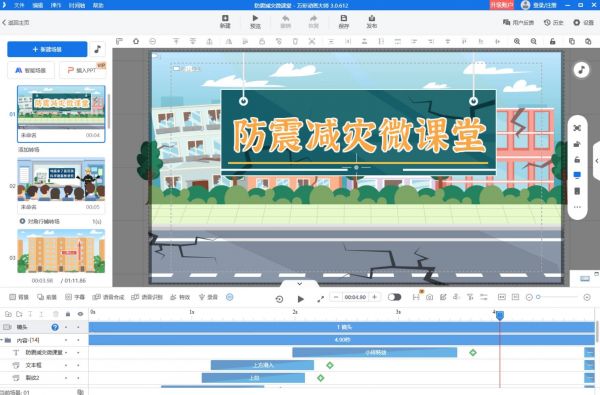The width and height of the screenshot is (600, 395).
Task: Click the zoom-in magnifier above the canvas
Action: pyautogui.click(x=517, y=41)
